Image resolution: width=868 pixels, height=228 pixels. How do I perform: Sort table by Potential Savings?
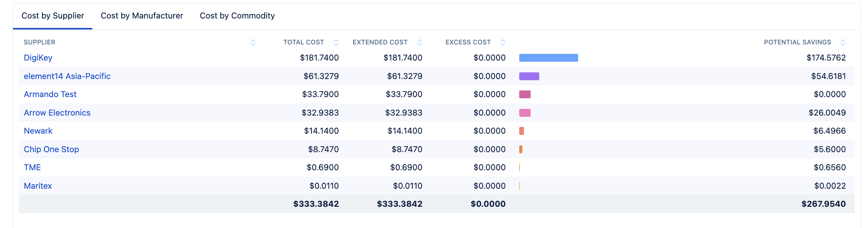tap(843, 42)
